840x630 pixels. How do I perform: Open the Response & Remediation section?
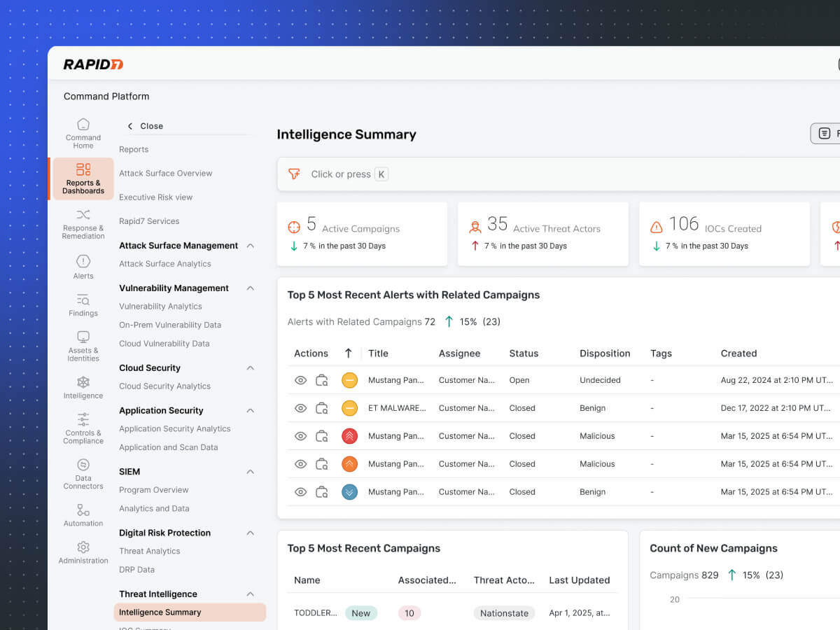coord(83,223)
